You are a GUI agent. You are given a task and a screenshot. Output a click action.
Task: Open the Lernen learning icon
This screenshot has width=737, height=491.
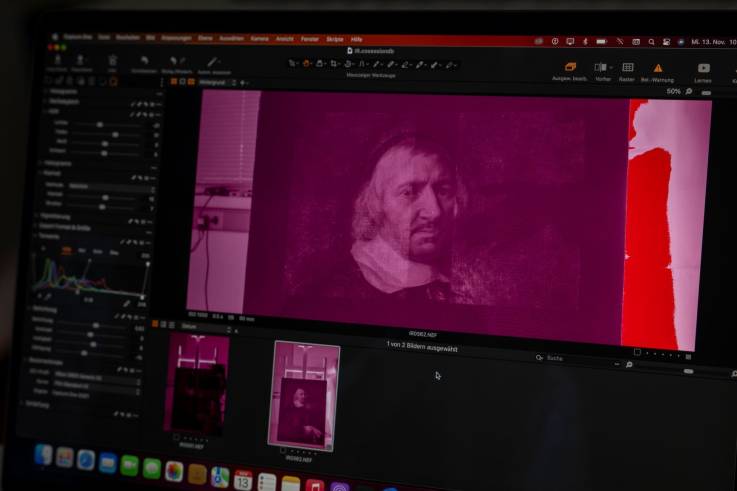click(703, 68)
